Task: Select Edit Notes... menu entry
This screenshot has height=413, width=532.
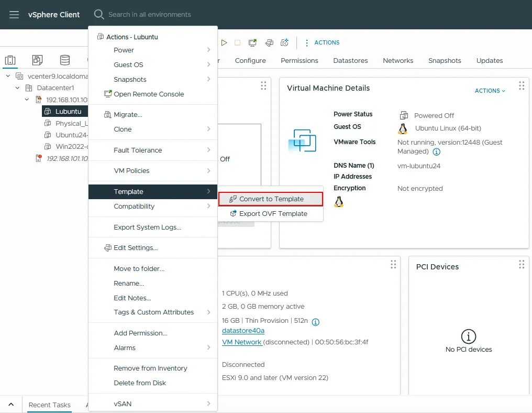Action: tap(153, 298)
